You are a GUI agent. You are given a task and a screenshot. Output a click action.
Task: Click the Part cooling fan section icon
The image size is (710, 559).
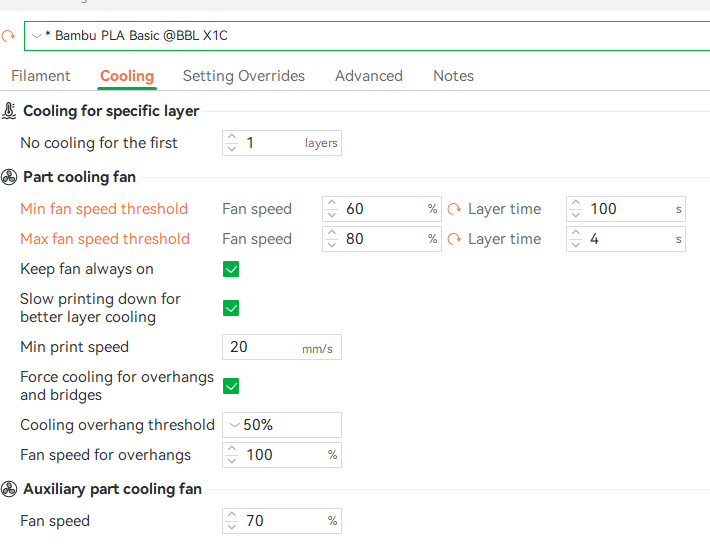(9, 177)
